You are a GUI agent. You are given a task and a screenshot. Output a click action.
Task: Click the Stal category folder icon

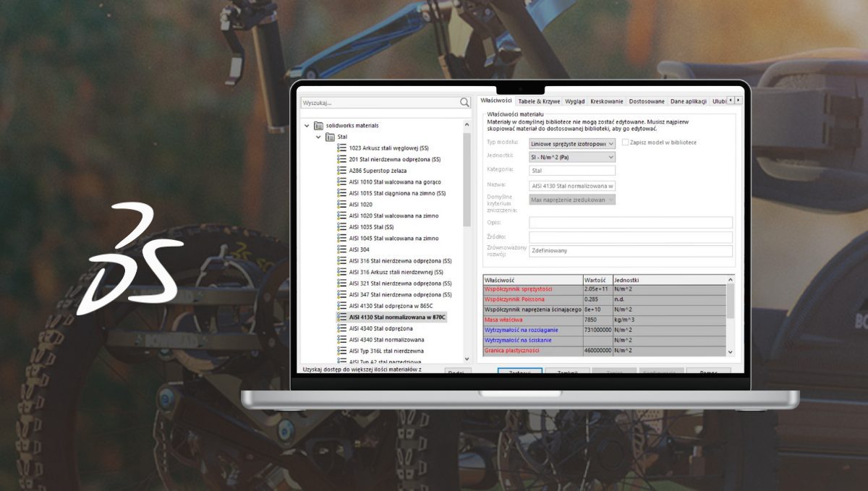click(x=330, y=137)
